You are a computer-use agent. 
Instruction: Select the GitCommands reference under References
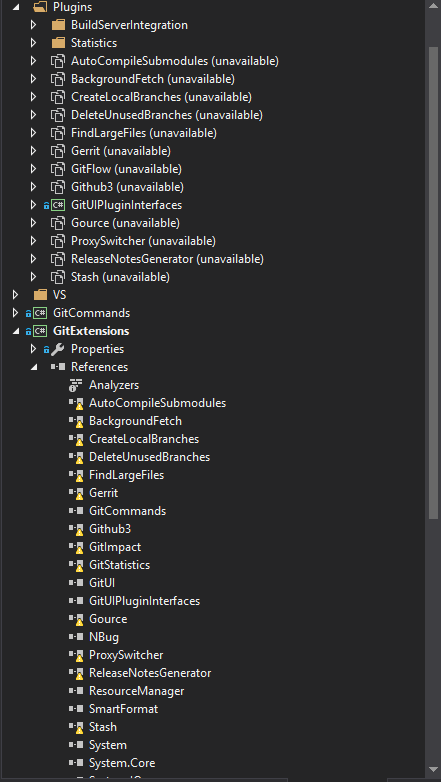(127, 511)
